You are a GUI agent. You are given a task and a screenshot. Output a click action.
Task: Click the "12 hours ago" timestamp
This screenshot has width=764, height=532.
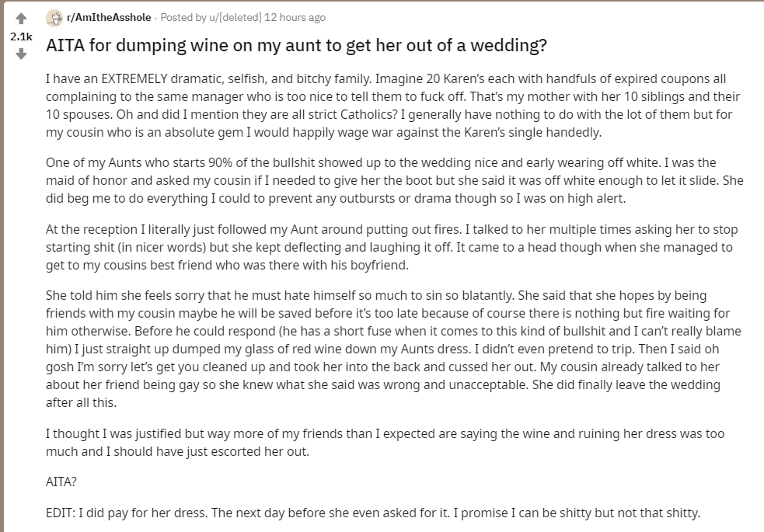[x=295, y=18]
